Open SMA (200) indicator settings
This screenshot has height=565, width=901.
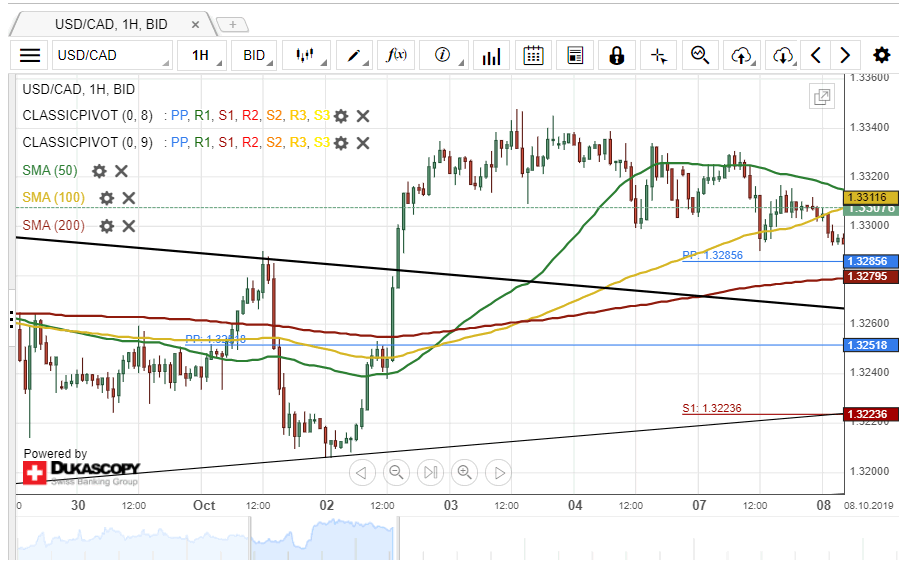[x=107, y=226]
